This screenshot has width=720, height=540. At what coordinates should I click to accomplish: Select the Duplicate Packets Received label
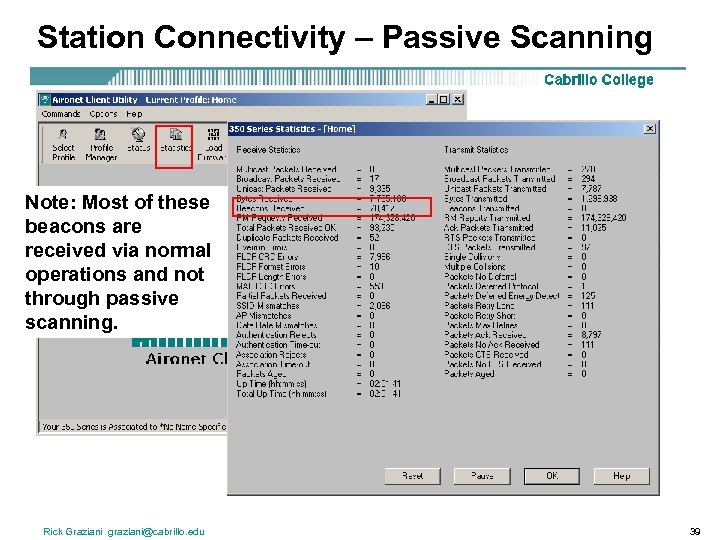(x=287, y=237)
